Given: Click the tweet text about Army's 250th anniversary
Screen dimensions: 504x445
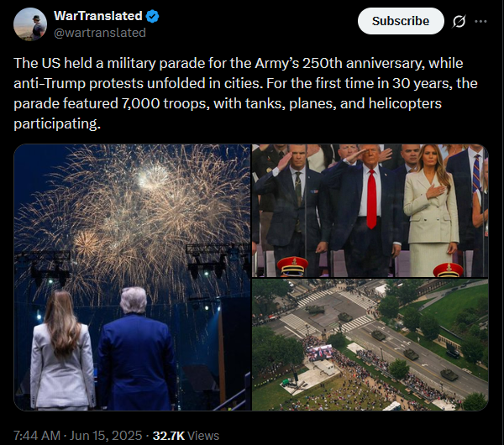Looking at the screenshot, I should 245,93.
